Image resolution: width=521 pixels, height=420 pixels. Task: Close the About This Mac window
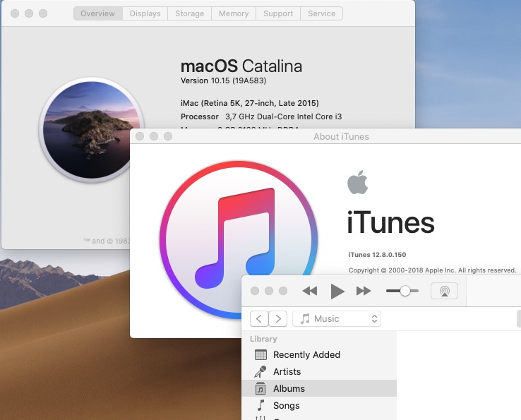pos(15,13)
